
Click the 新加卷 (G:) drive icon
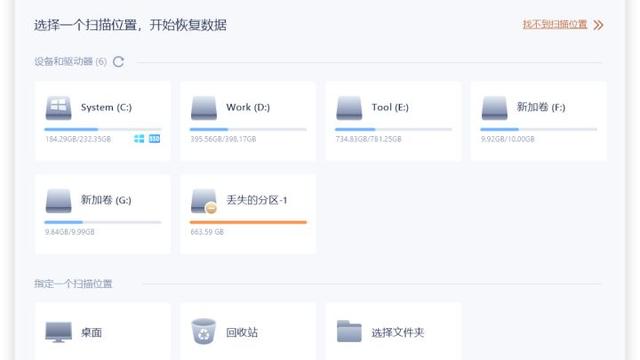pos(58,201)
